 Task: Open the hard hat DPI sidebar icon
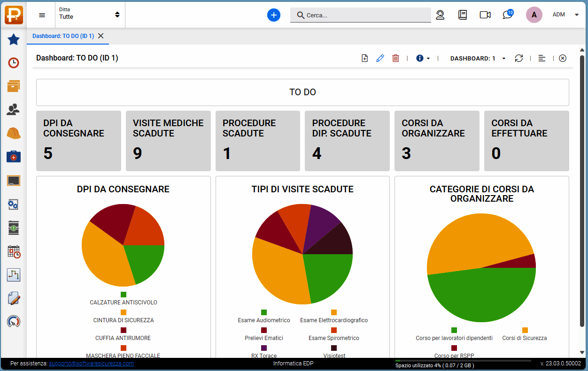14,133
